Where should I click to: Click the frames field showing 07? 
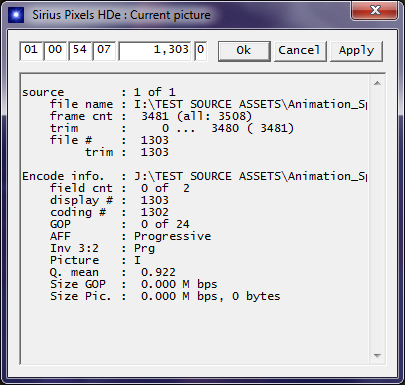pyautogui.click(x=104, y=51)
